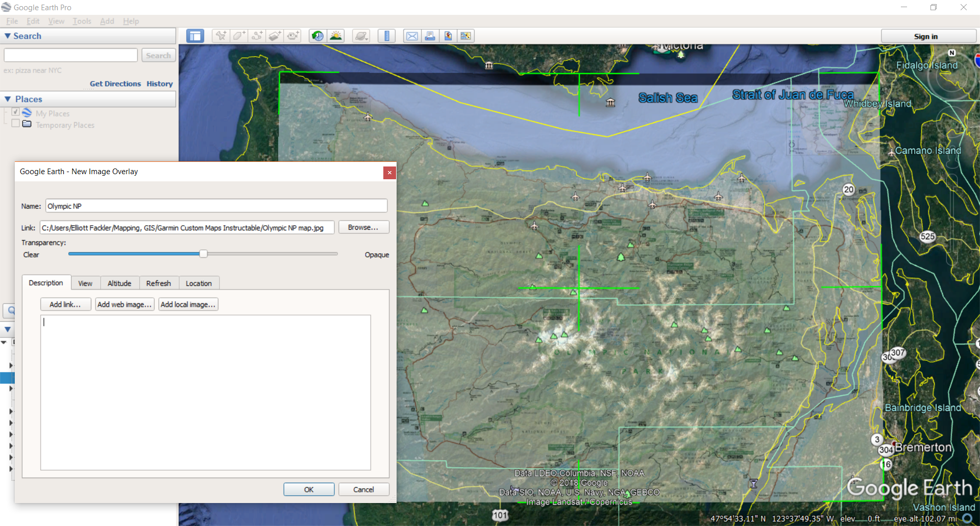Click the streaming status ring in status bar

pyautogui.click(x=967, y=518)
